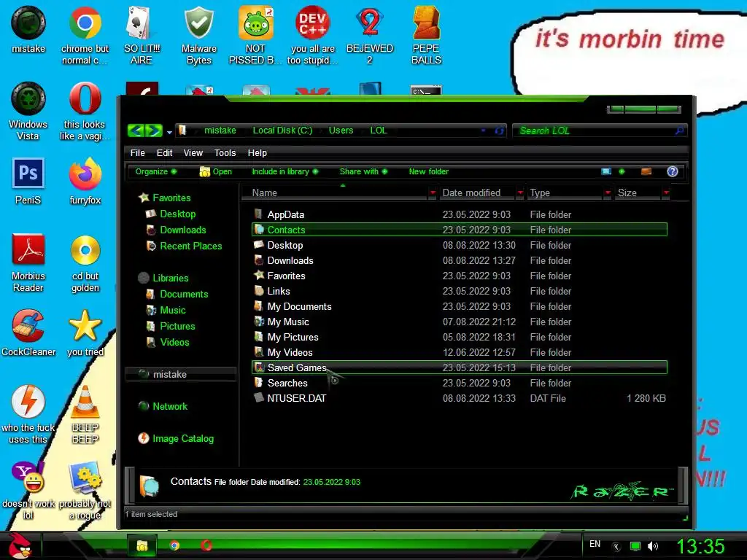The height and width of the screenshot is (560, 747).
Task: Open PEPE BALLS desktop icon
Action: point(426,34)
